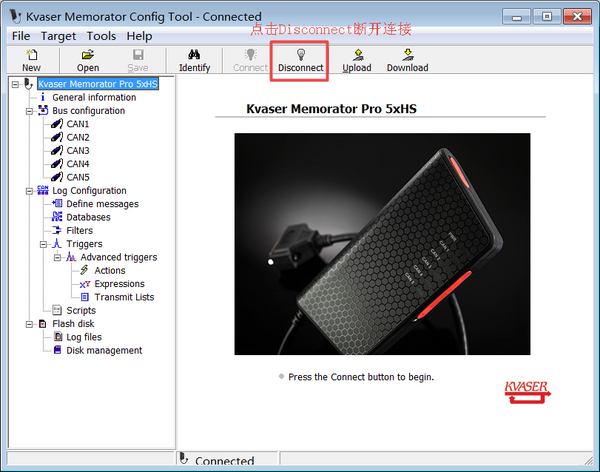Open Log files tree entry
600x472 pixels.
(x=84, y=337)
